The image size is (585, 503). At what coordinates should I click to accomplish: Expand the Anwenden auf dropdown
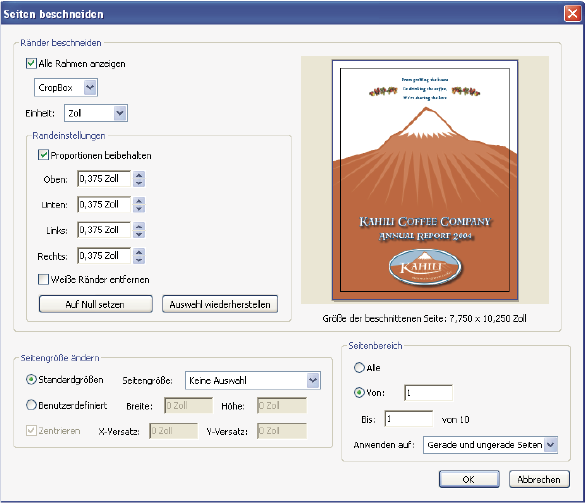tap(551, 445)
